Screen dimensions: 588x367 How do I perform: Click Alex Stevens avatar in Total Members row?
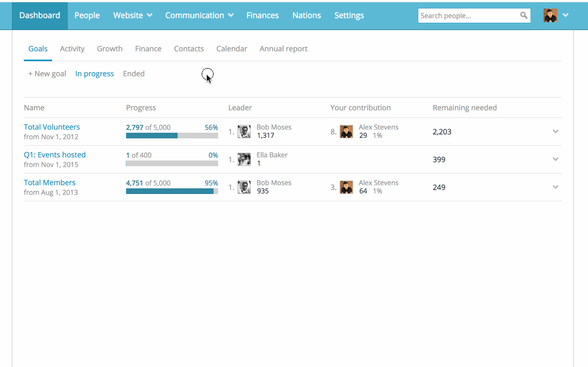[346, 187]
